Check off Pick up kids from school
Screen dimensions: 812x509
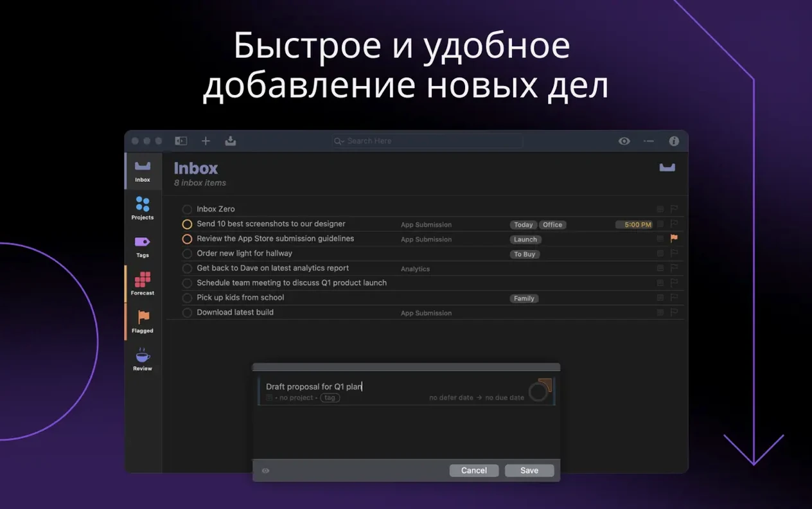[x=187, y=298]
